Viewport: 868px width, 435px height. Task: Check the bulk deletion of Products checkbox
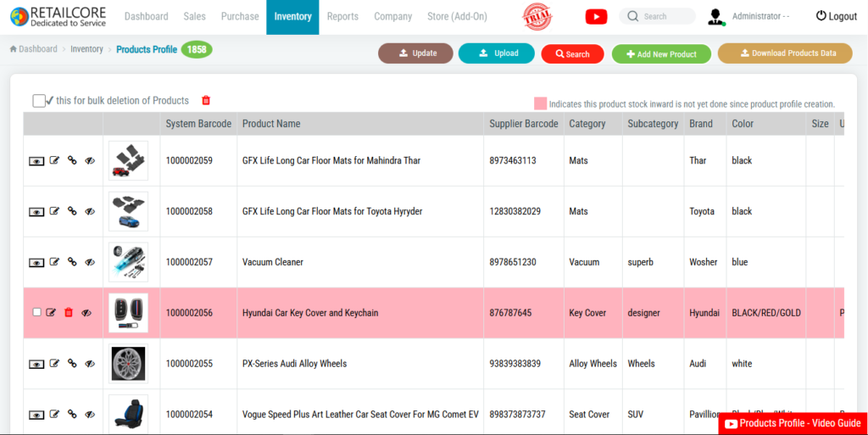39,101
